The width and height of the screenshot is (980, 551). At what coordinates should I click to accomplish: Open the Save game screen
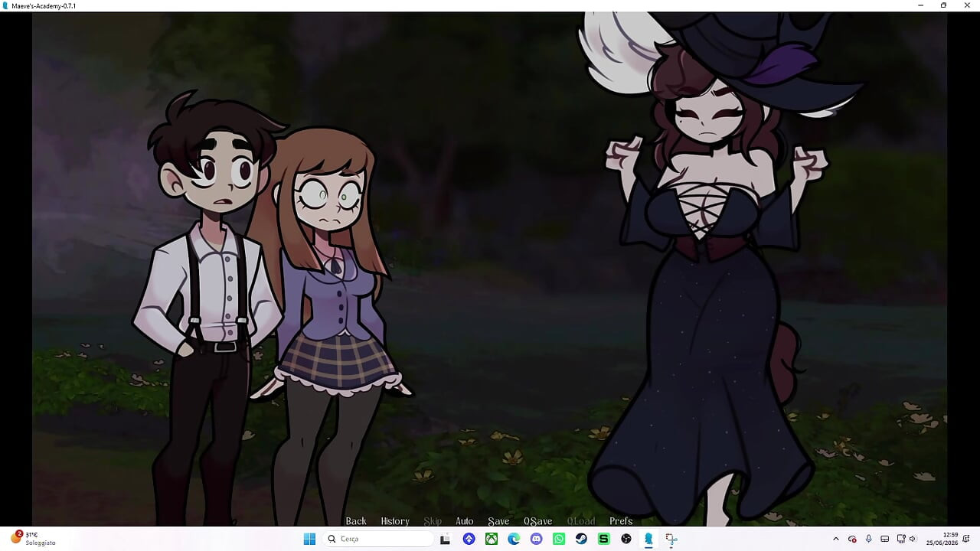[x=498, y=521]
